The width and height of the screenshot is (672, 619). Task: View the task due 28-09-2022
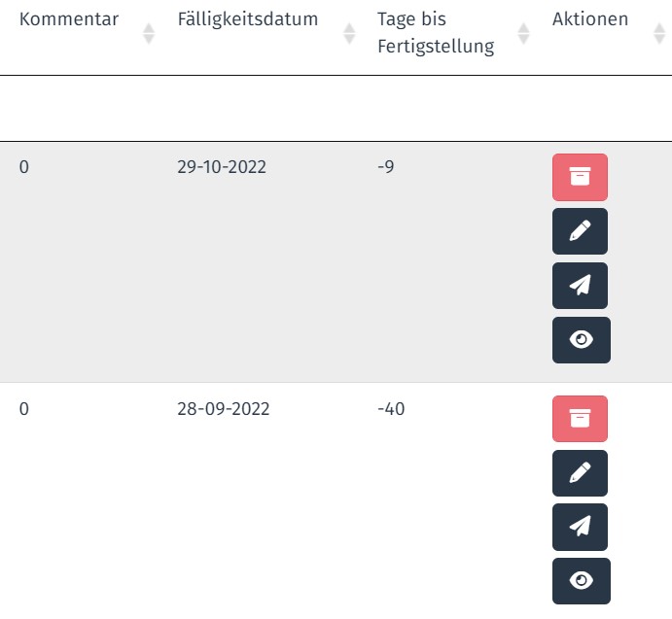pos(582,581)
